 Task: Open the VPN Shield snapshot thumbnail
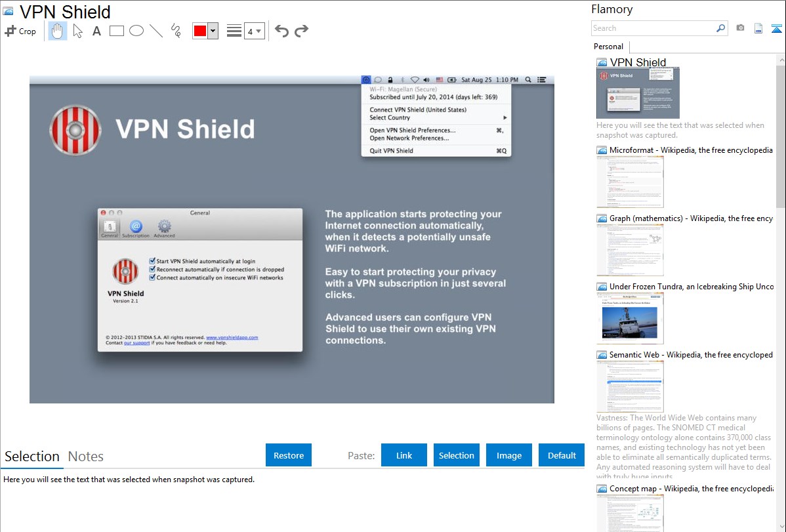(638, 93)
